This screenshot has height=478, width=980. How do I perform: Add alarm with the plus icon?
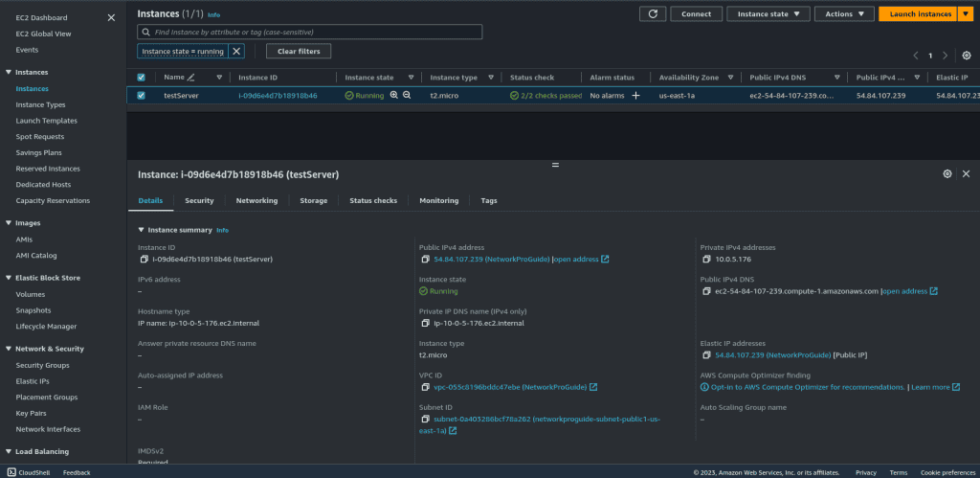click(x=636, y=96)
